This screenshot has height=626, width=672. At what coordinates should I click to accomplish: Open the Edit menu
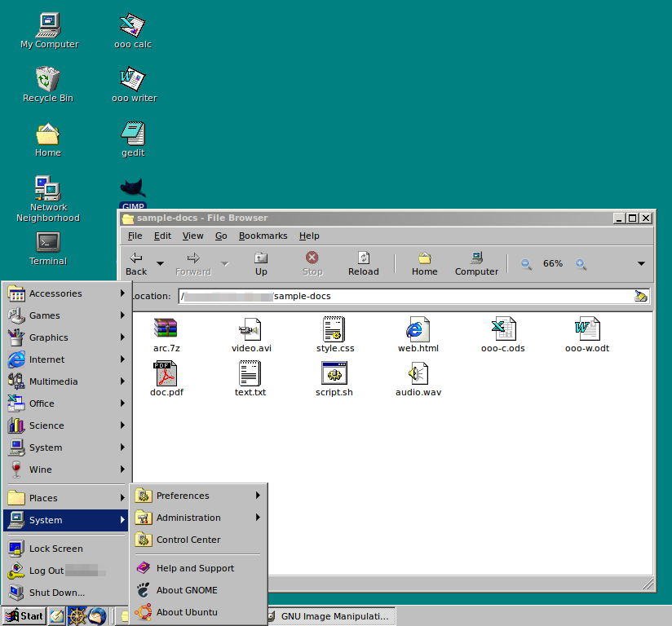tap(162, 236)
